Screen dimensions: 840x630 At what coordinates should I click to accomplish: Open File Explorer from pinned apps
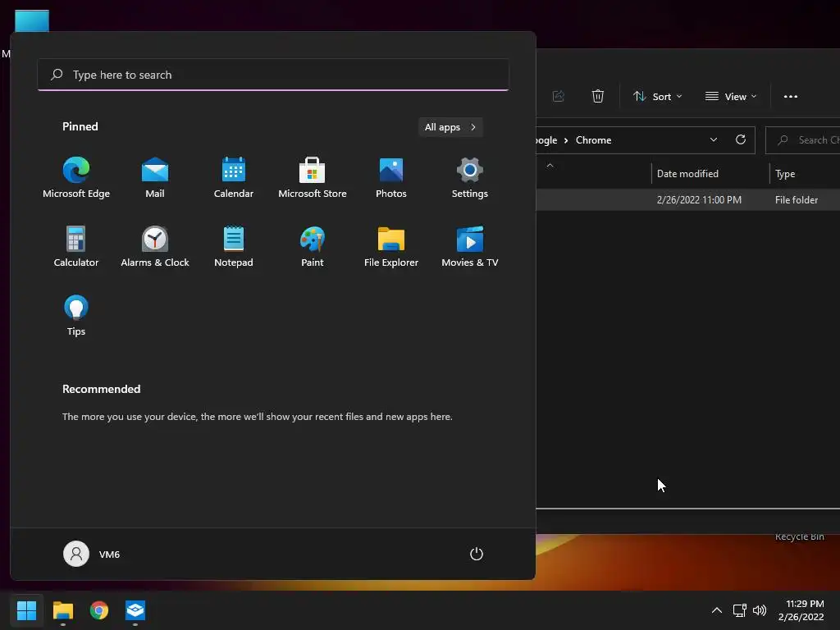coord(391,247)
